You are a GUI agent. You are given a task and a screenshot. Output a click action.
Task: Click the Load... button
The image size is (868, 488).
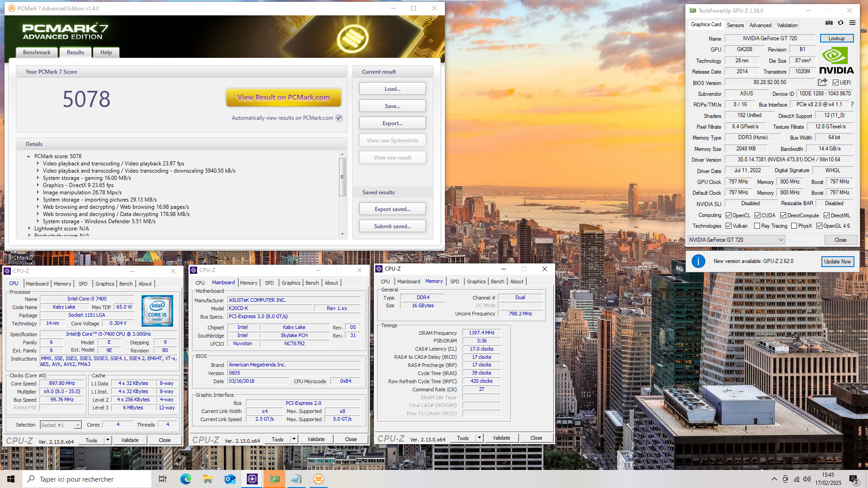tap(392, 89)
